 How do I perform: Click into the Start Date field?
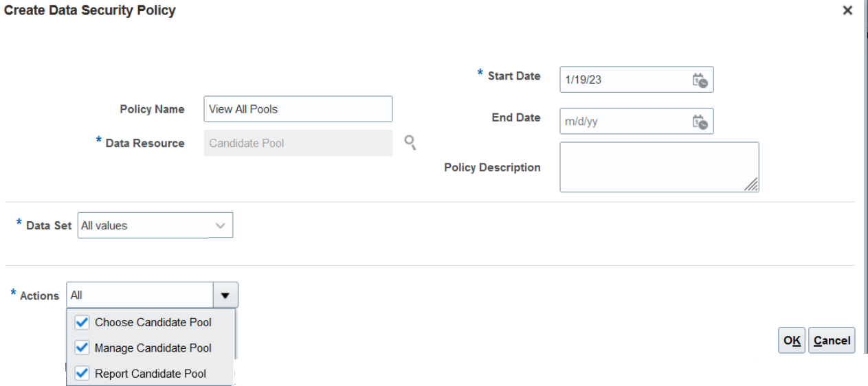pos(622,80)
